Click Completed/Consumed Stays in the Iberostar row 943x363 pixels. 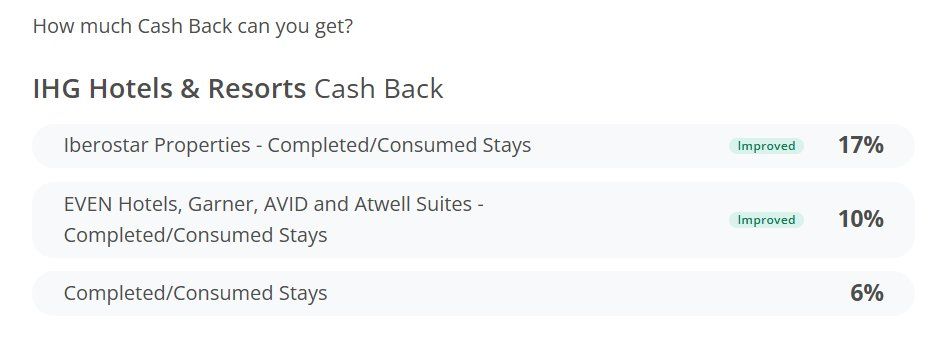tap(399, 145)
